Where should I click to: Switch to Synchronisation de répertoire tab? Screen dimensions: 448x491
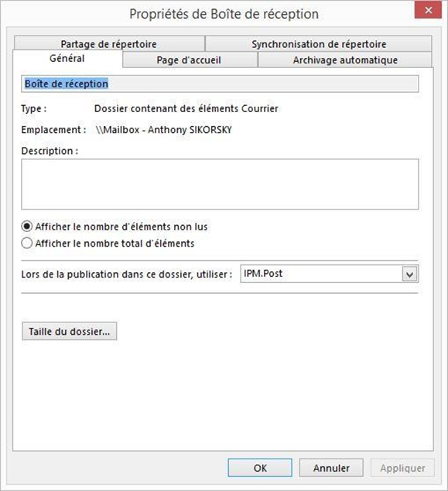[x=319, y=44]
